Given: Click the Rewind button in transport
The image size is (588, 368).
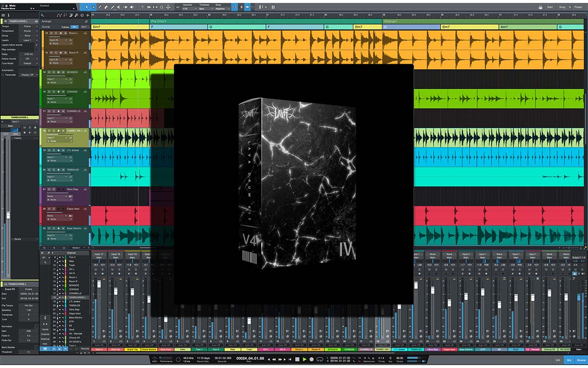Looking at the screenshot, I should (x=274, y=359).
